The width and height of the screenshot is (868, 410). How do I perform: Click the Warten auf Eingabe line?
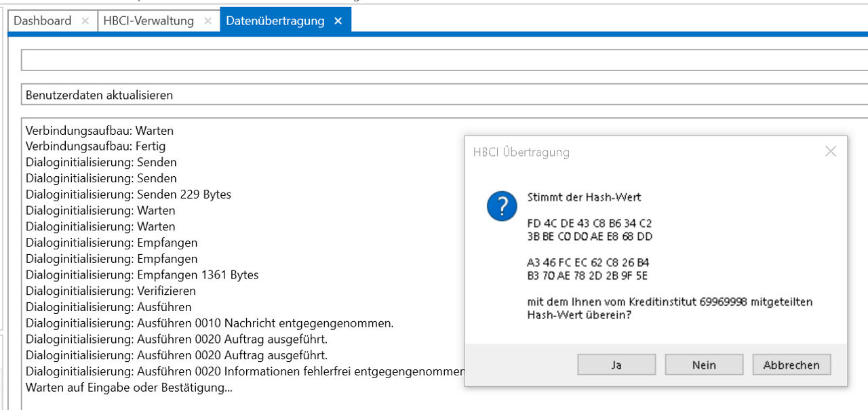[x=129, y=388]
